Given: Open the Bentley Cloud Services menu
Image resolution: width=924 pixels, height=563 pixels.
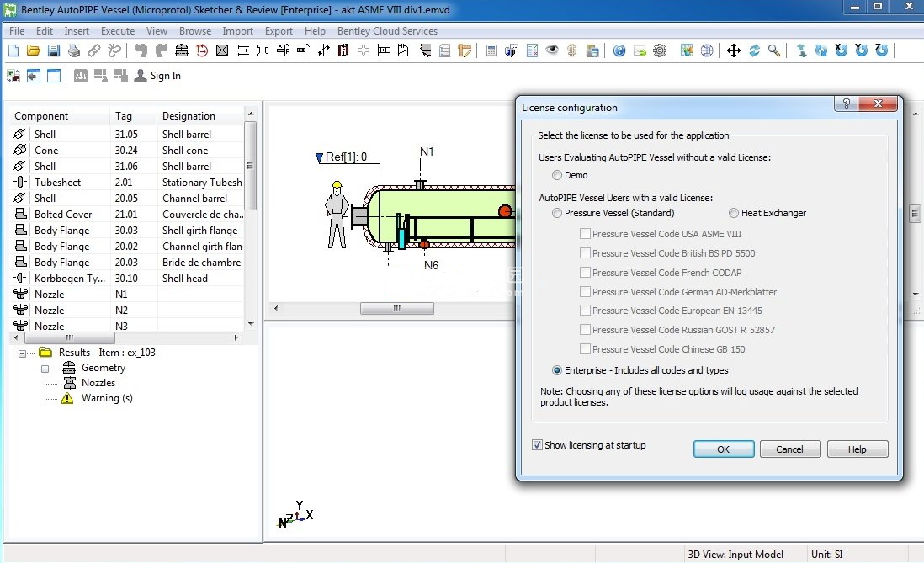Looking at the screenshot, I should pos(387,30).
